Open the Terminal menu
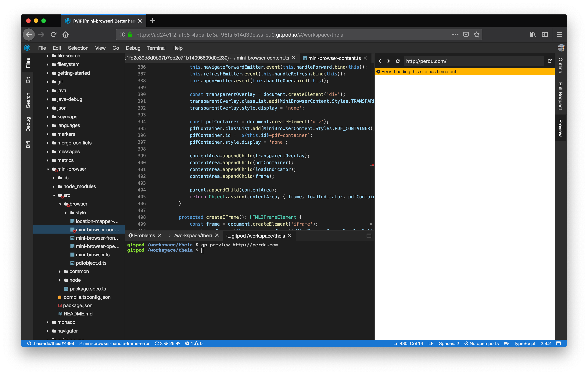 (x=156, y=48)
